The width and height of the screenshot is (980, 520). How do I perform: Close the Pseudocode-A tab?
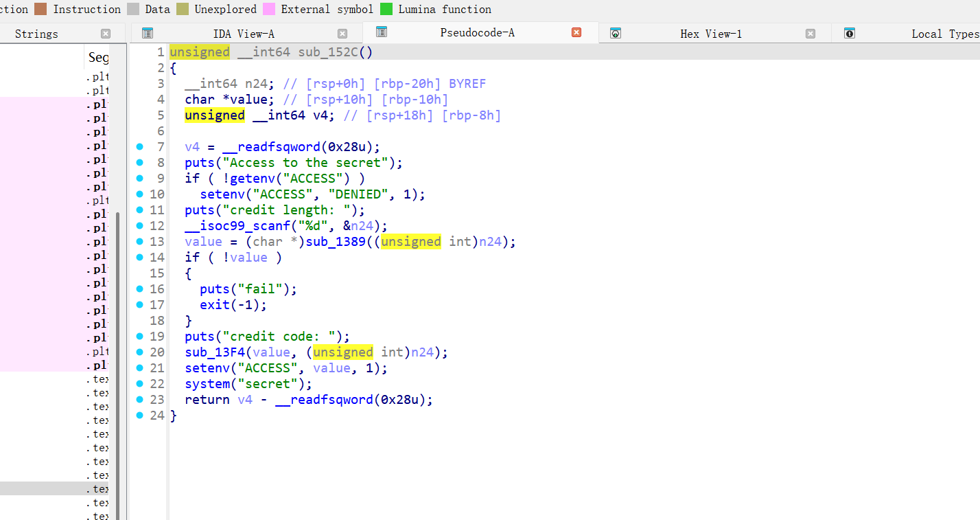point(576,32)
